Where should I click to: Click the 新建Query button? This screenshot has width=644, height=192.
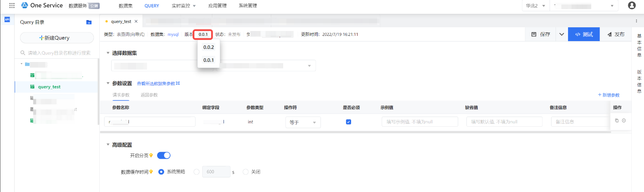pos(57,38)
